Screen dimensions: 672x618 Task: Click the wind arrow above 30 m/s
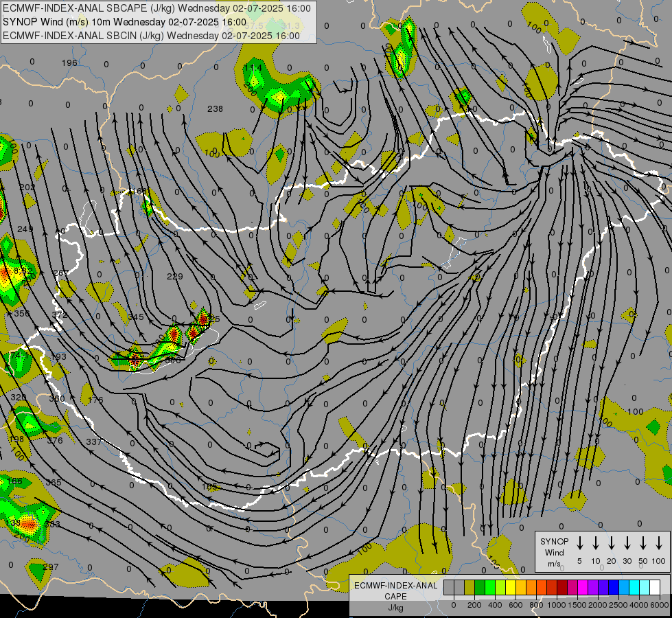click(x=627, y=542)
